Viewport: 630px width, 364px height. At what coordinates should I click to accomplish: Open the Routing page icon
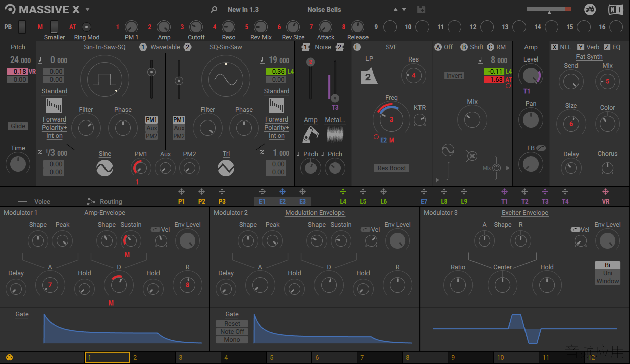(91, 201)
